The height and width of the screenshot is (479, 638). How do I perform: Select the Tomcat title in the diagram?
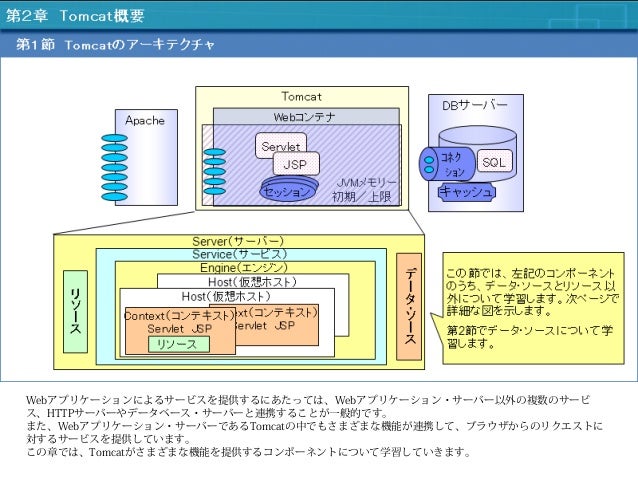[x=302, y=96]
